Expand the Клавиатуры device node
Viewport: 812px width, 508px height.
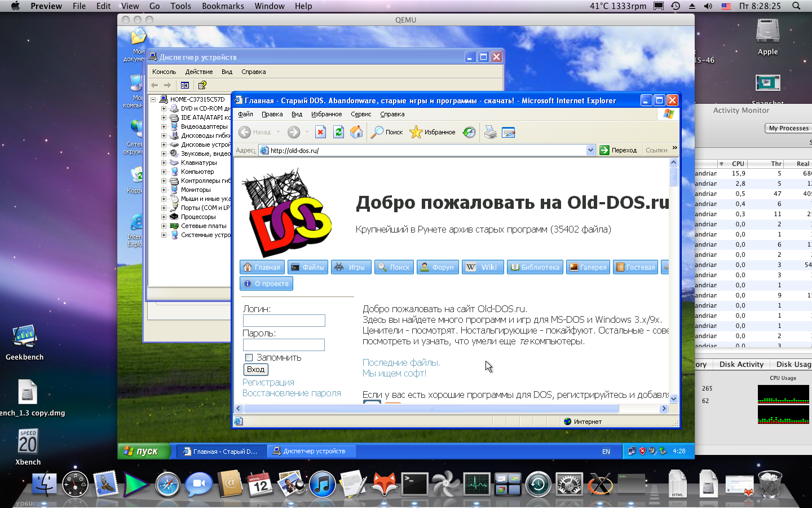(x=164, y=163)
